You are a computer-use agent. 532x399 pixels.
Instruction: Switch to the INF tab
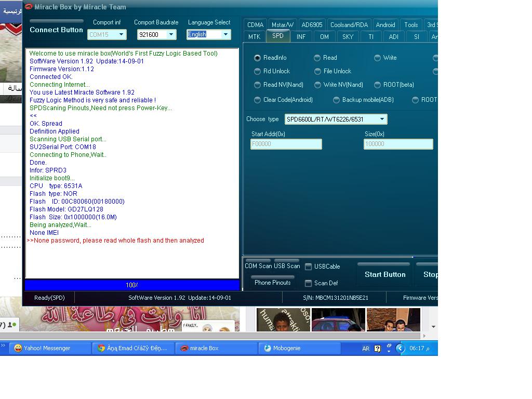(301, 37)
